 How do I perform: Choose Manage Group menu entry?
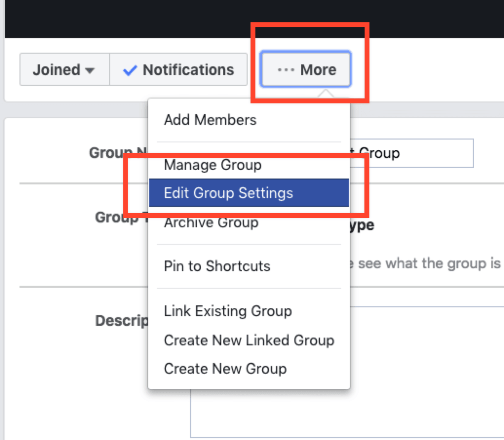click(249, 165)
